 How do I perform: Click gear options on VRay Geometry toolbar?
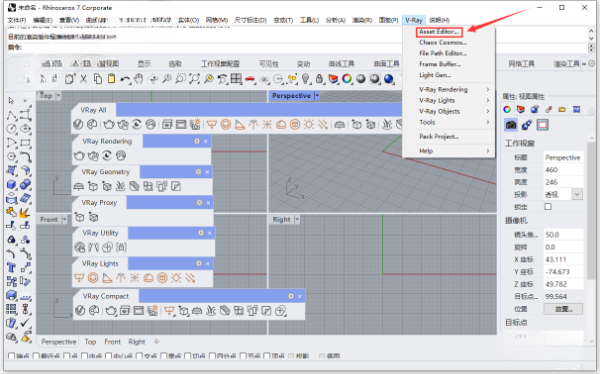(x=198, y=172)
